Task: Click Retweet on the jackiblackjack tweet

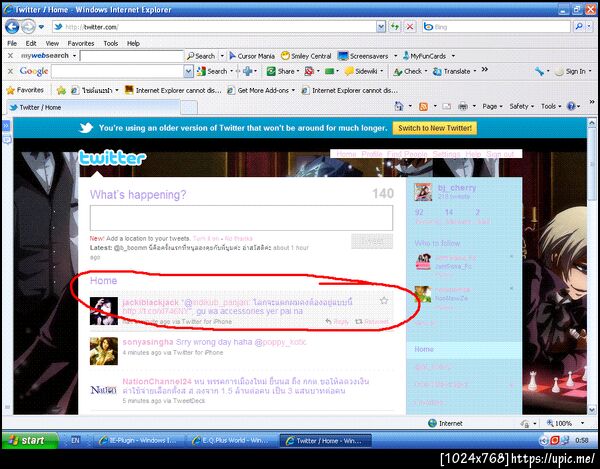Action: point(372,322)
